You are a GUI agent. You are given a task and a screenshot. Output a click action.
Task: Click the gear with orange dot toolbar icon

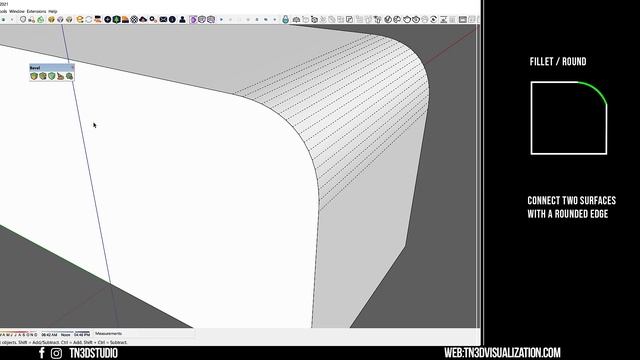pos(153,19)
